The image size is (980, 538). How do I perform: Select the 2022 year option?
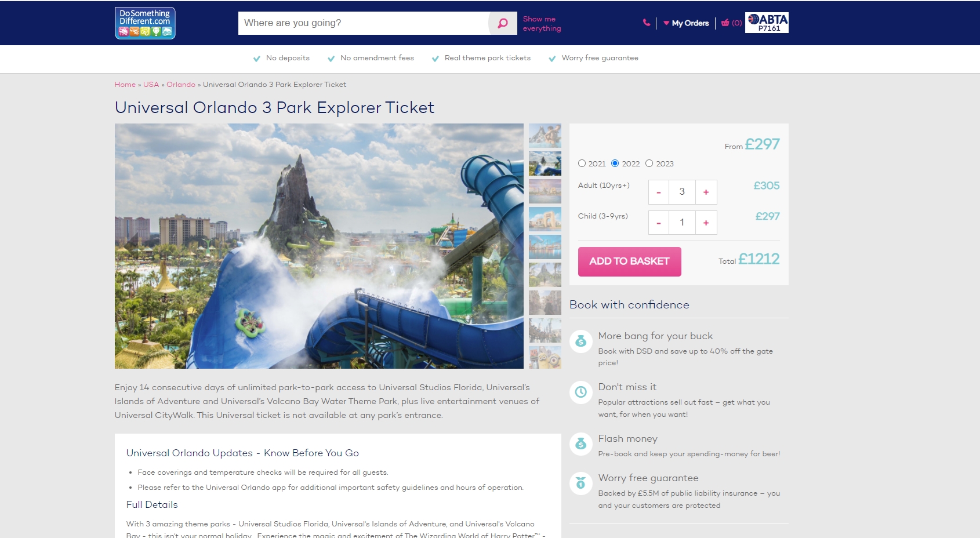point(615,163)
